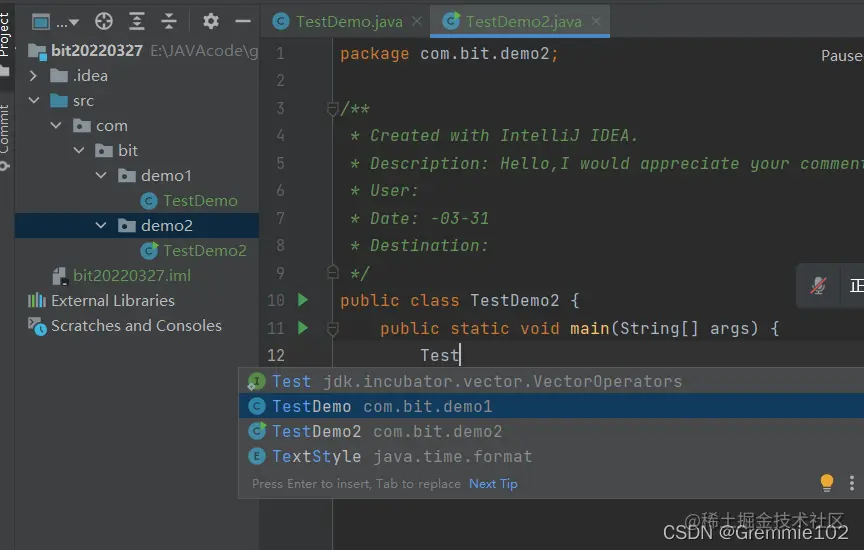Choose TestDemo2 com.bit.demo2 completion suggestion
Viewport: 864px width, 550px height.
point(551,431)
